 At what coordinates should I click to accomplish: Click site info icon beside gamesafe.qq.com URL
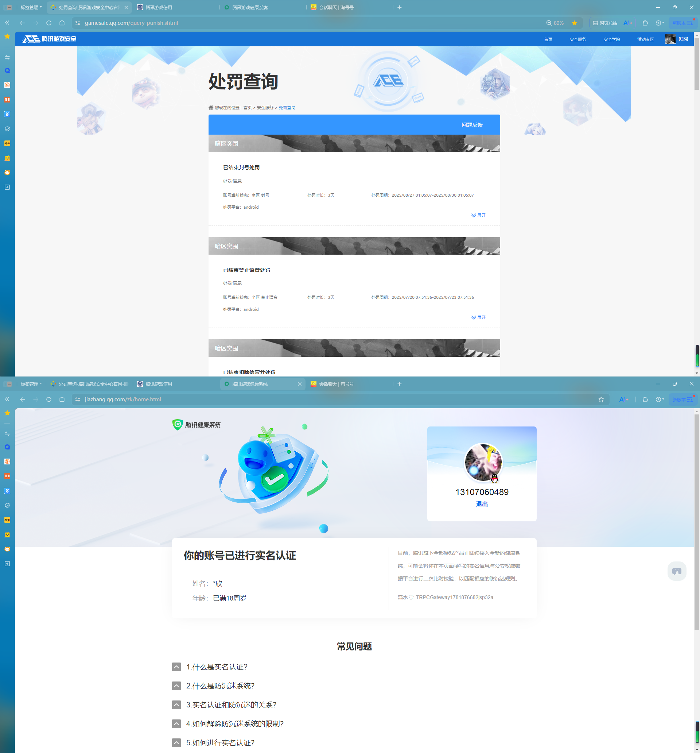click(78, 23)
